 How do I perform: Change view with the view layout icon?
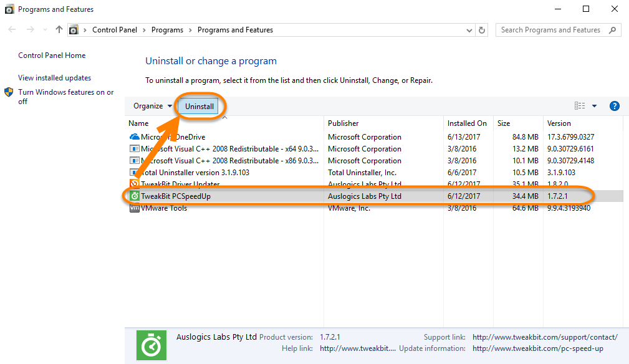(x=580, y=106)
